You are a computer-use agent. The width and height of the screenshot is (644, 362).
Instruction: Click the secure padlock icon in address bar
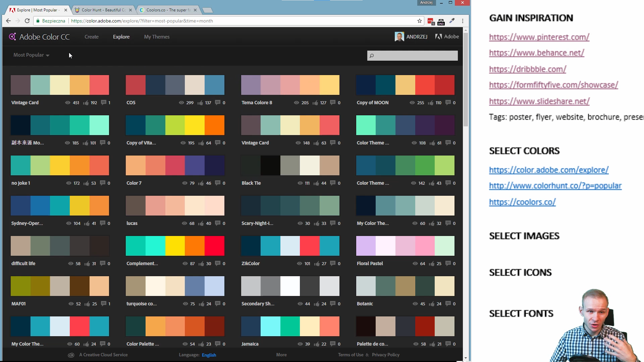click(x=38, y=21)
